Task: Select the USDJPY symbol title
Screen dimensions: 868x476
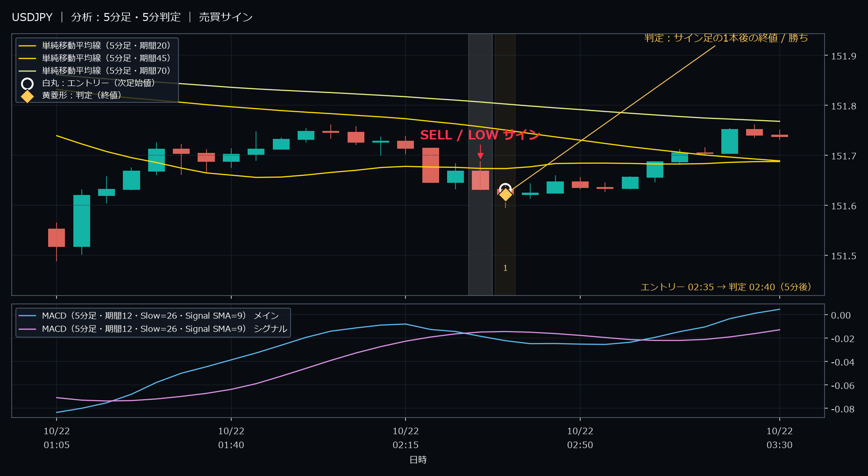Action: coord(32,17)
